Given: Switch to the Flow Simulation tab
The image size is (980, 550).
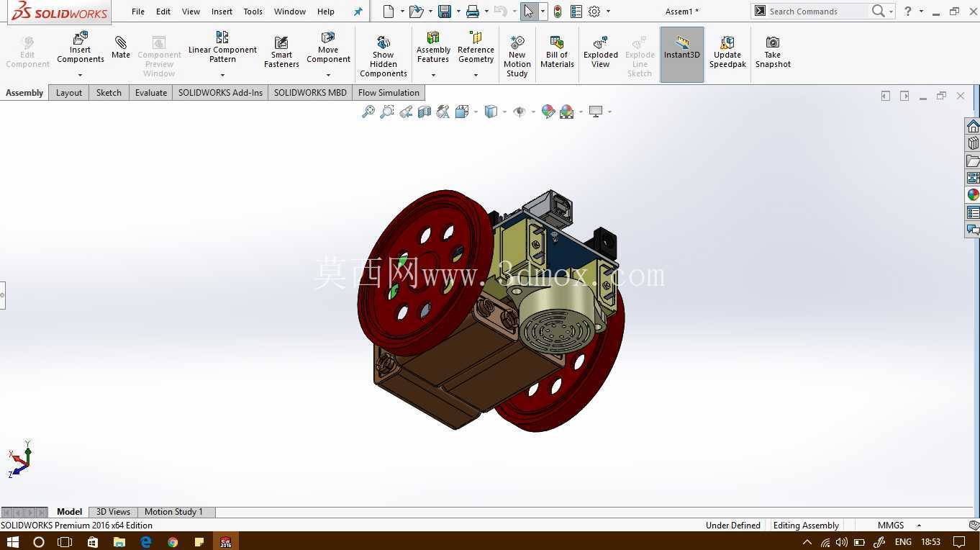Looking at the screenshot, I should [389, 93].
